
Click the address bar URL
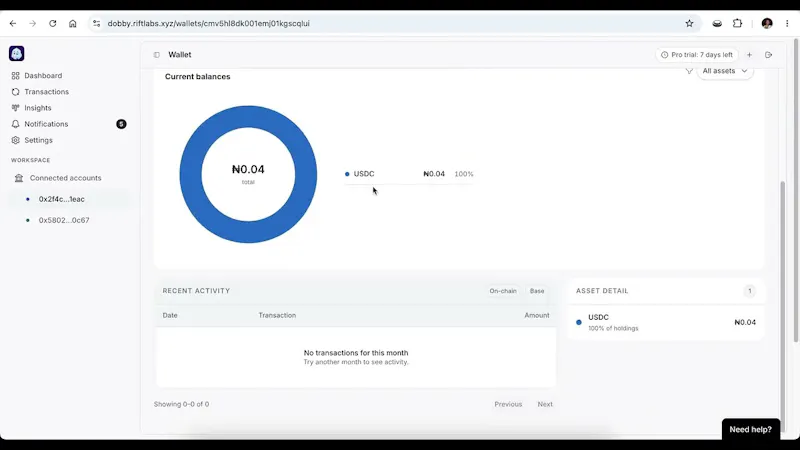click(x=209, y=23)
